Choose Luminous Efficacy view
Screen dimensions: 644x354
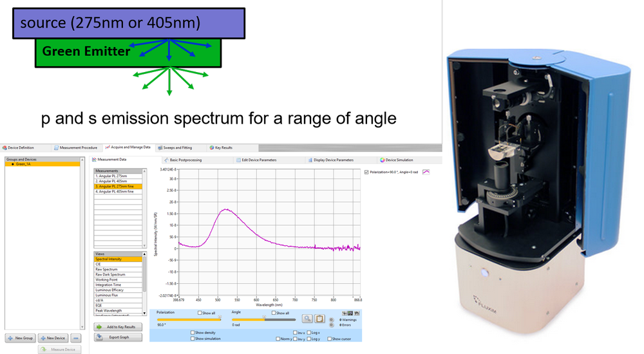pos(118,290)
